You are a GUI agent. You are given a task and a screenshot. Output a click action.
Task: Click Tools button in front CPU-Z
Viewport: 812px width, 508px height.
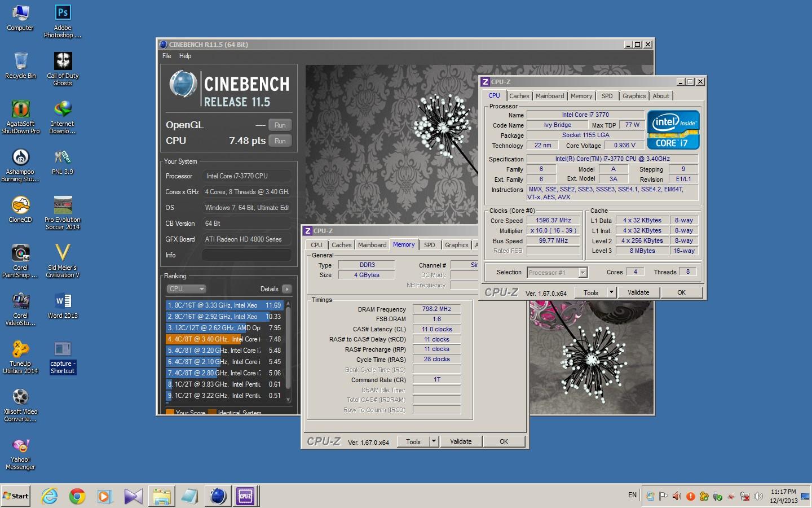point(590,292)
